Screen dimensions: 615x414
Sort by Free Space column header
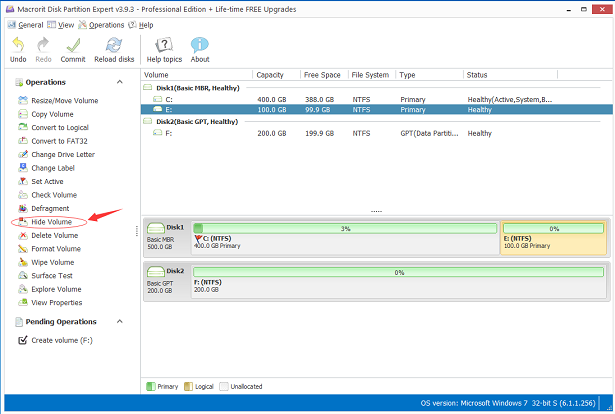tap(324, 75)
